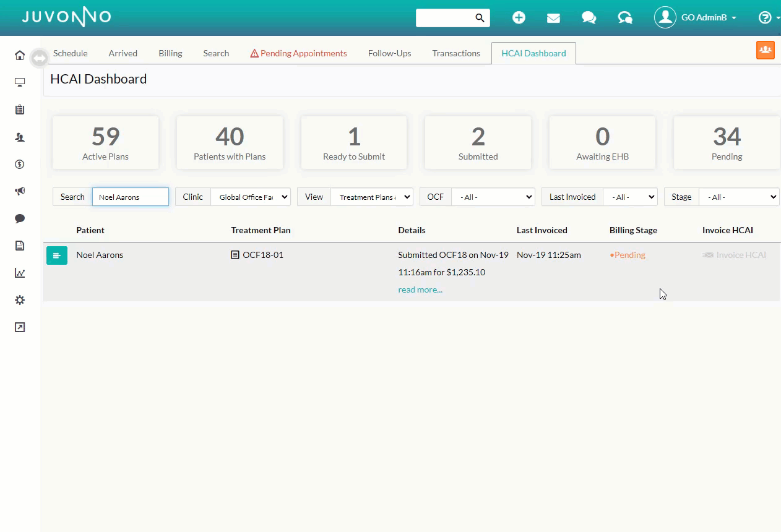The image size is (781, 532).
Task: Switch to the Follow-Ups tab
Action: tap(389, 53)
